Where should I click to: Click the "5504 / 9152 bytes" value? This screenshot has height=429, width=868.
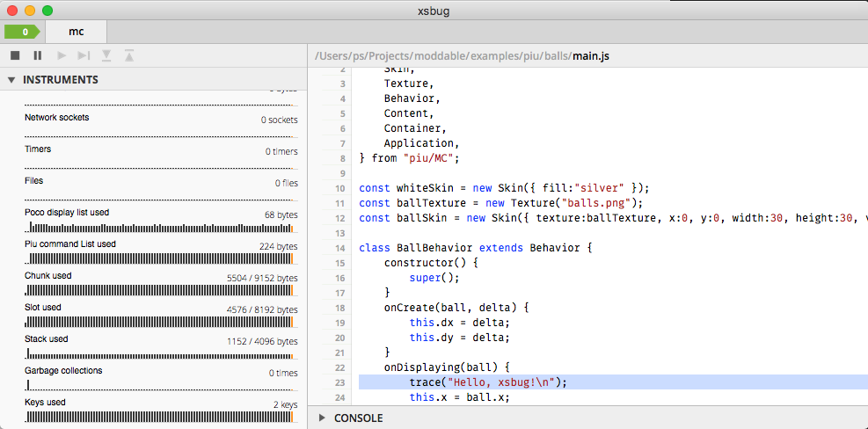tap(262, 278)
